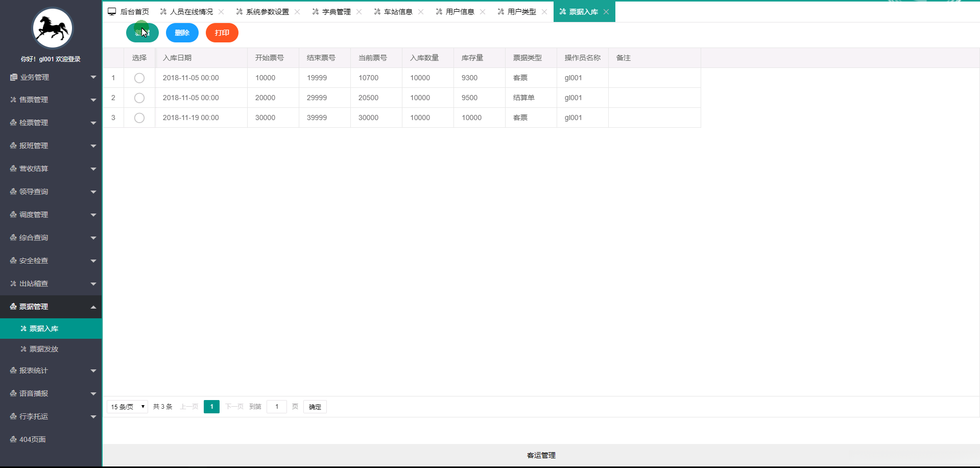Viewport: 980px width, 468px height.
Task: Open the 15 条/页 page size dropdown
Action: click(x=127, y=407)
